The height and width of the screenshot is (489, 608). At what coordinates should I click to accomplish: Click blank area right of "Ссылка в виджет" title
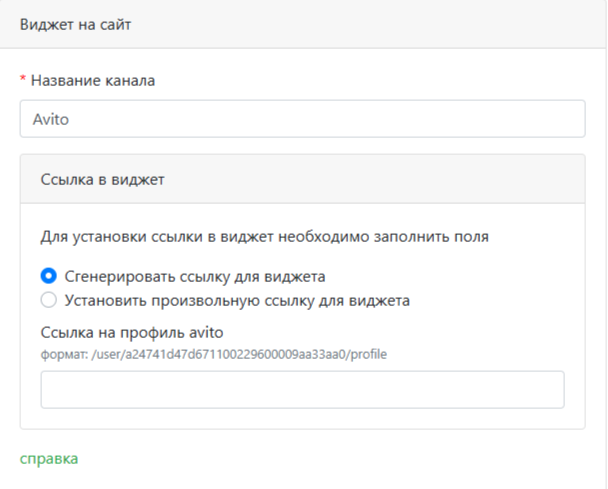pyautogui.click(x=400, y=179)
